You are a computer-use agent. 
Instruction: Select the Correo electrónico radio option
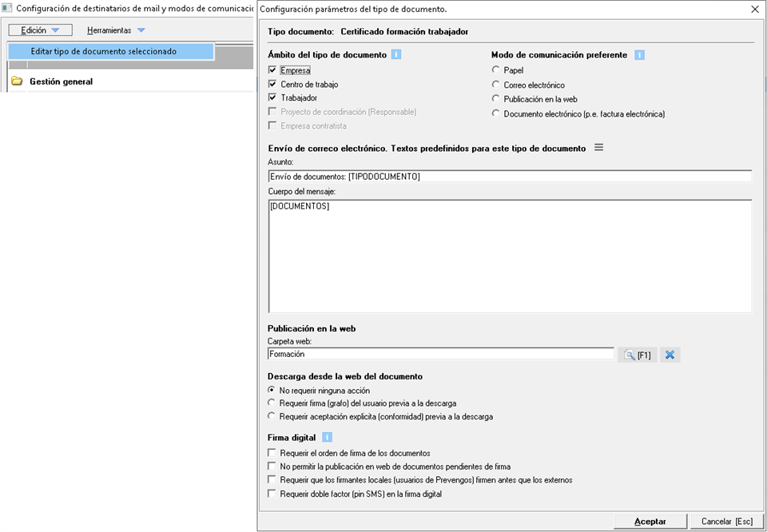(x=496, y=85)
